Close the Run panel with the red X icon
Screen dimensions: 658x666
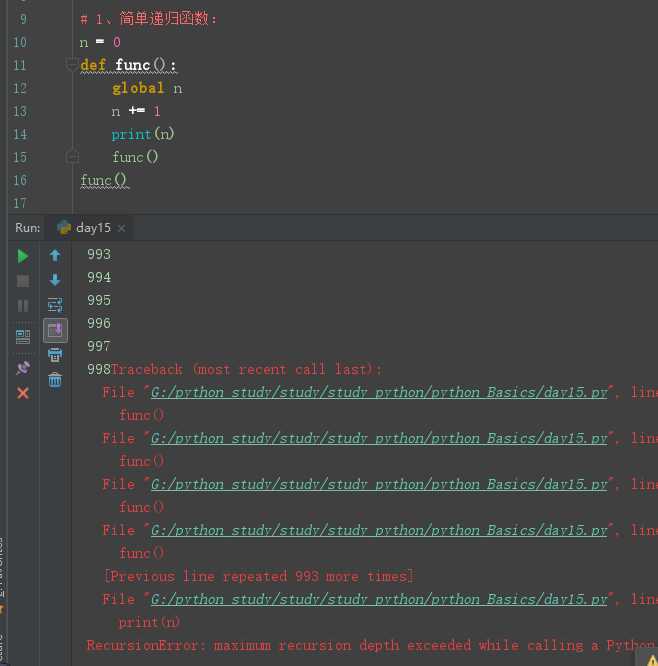[23, 393]
